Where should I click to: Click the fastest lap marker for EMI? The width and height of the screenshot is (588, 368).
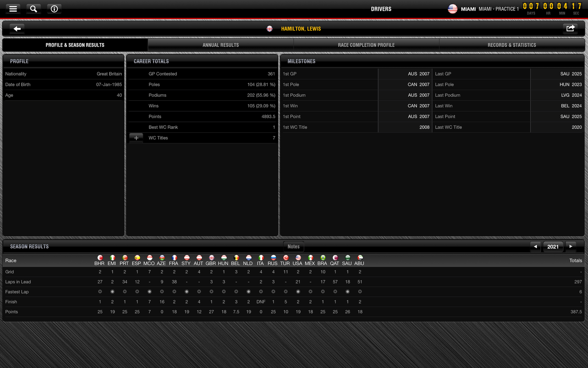click(112, 292)
